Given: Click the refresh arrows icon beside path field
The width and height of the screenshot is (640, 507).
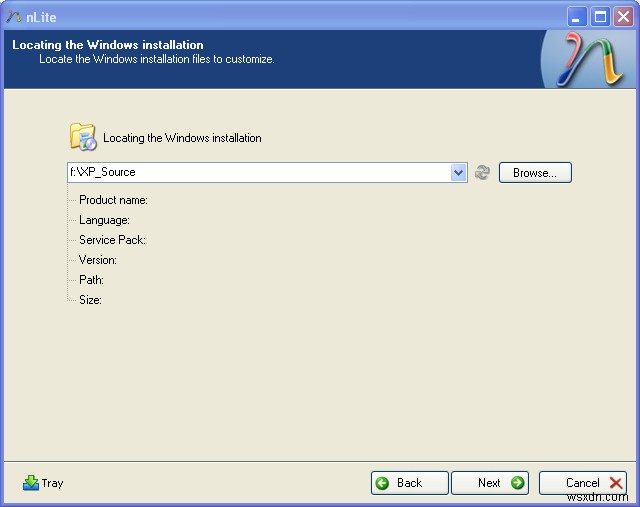Looking at the screenshot, I should click(482, 172).
